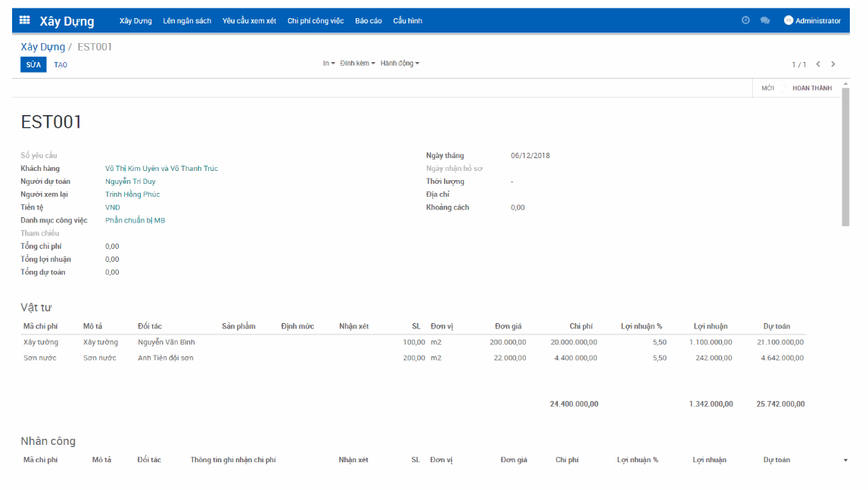Click the SỬA button
This screenshot has width=868, height=491.
click(33, 64)
